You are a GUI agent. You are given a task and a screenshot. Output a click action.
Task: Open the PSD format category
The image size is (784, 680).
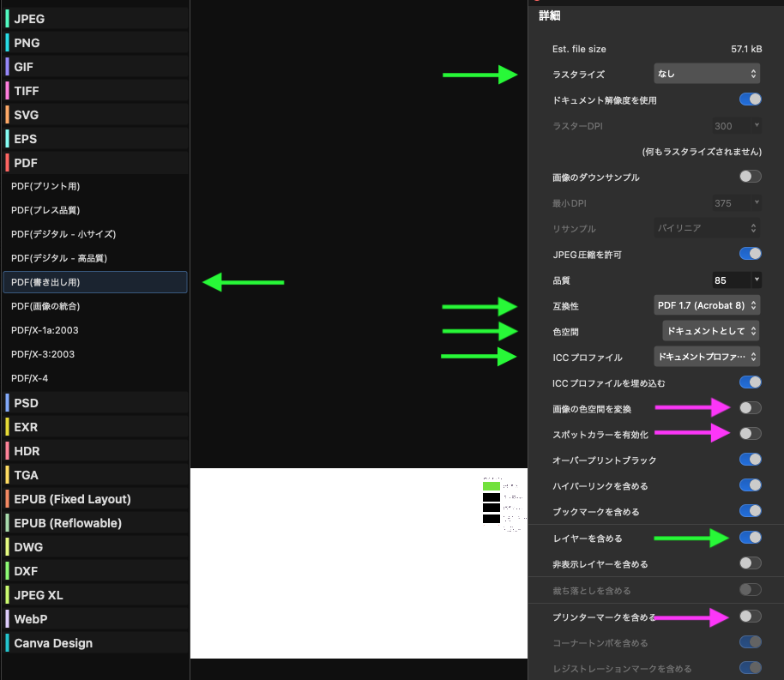point(94,403)
